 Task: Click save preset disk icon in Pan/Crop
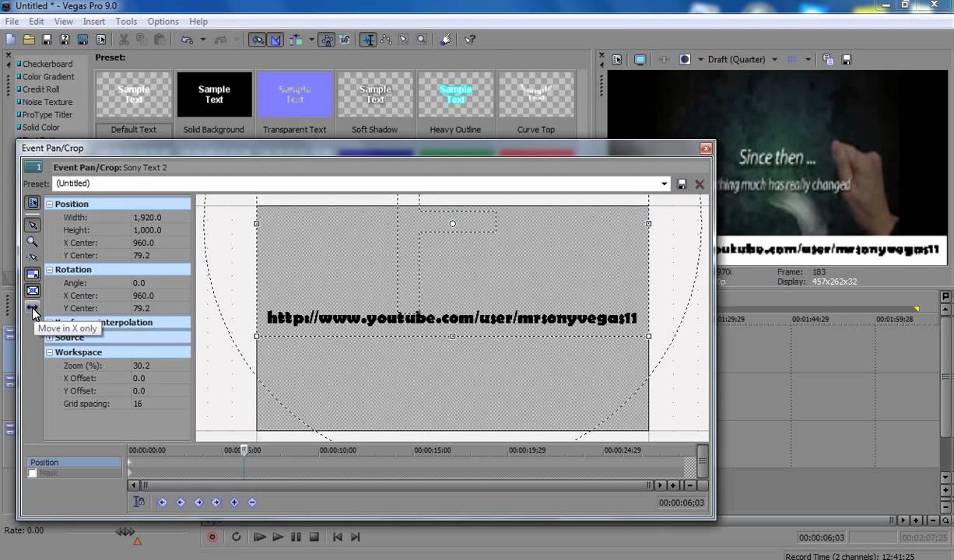(682, 184)
